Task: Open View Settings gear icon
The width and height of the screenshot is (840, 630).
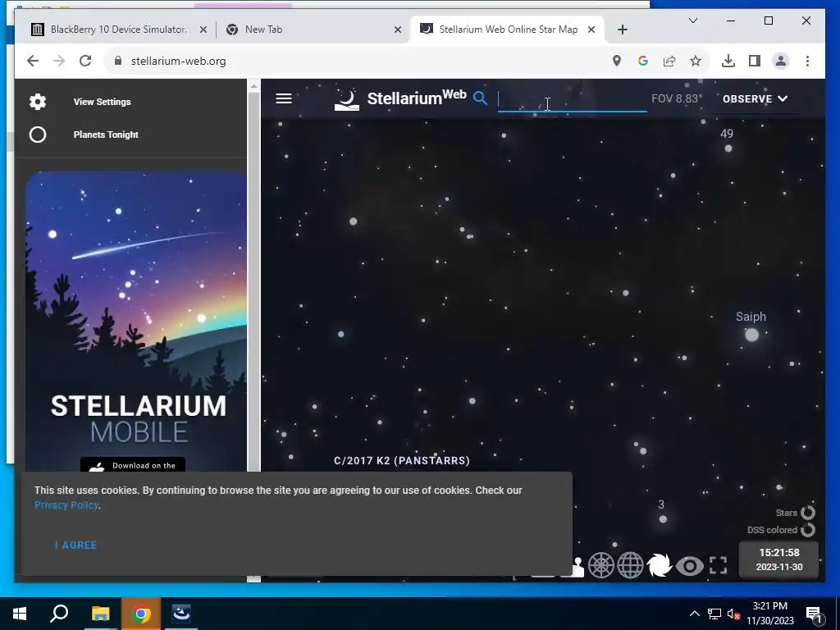Action: (38, 102)
